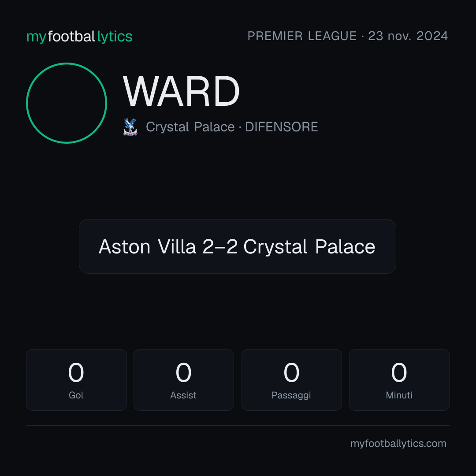Image resolution: width=476 pixels, height=476 pixels.
Task: Click the Assist label text
Action: pos(183,395)
